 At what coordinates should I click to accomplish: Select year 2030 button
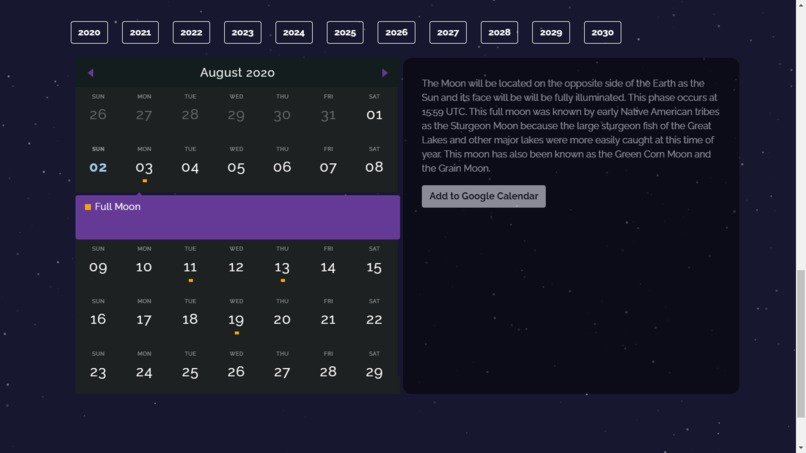pos(602,32)
